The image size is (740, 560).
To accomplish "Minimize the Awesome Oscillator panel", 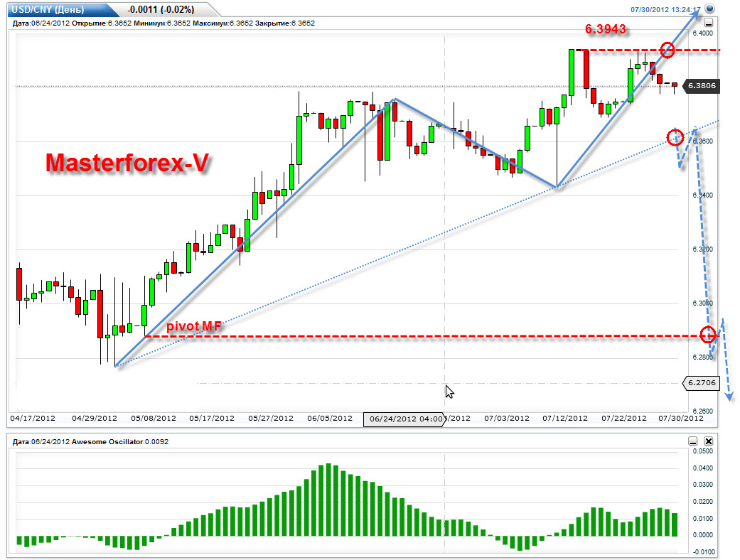I will 692,441.
